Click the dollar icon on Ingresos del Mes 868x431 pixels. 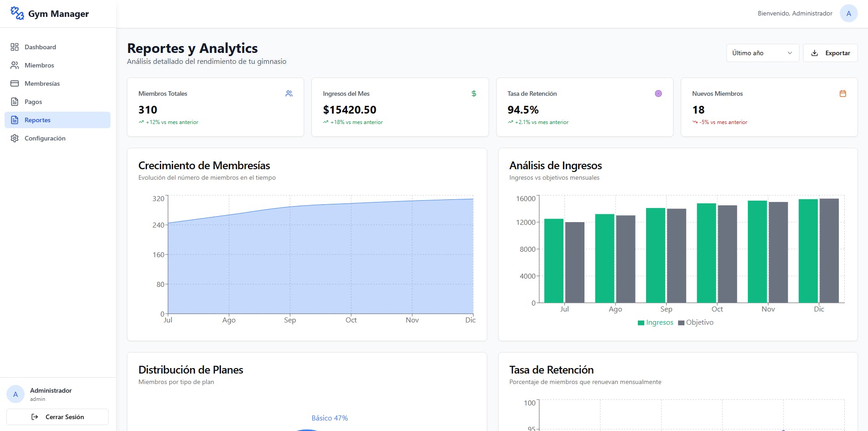click(473, 93)
